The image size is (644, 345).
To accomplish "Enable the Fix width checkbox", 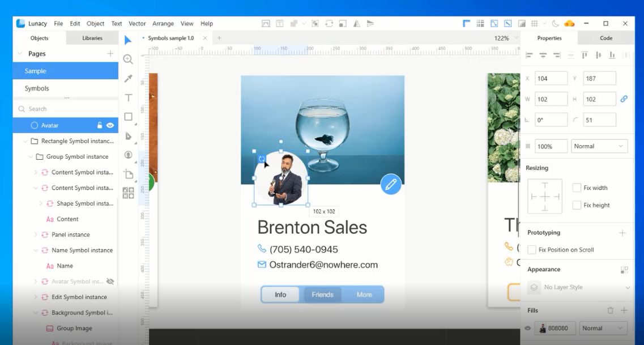I will coord(577,188).
